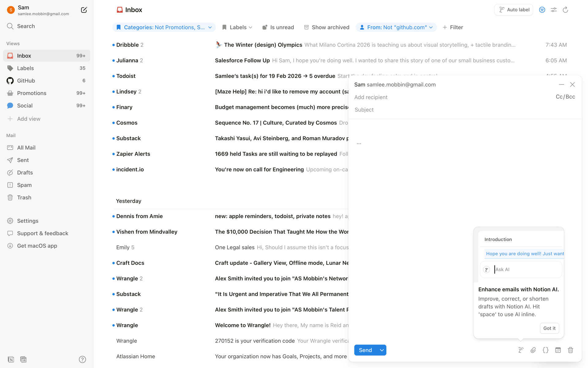Expand the trimmed content ellipsis in draft
The height and width of the screenshot is (368, 588).
click(x=359, y=144)
